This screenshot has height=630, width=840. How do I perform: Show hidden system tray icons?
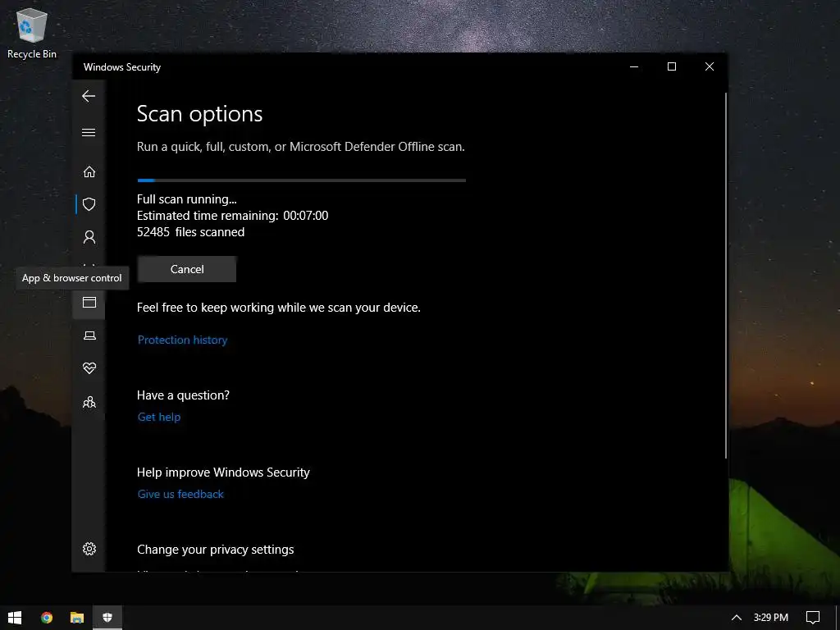(737, 618)
